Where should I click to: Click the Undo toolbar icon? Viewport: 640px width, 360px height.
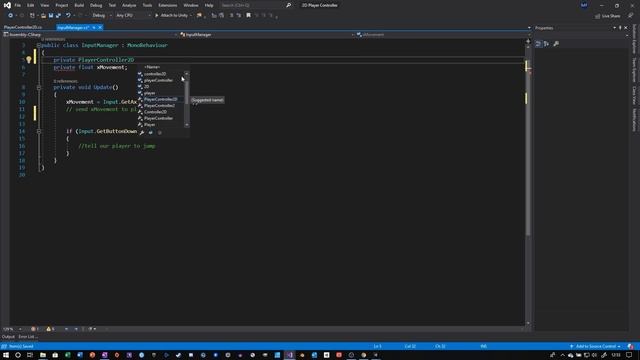tap(68, 16)
